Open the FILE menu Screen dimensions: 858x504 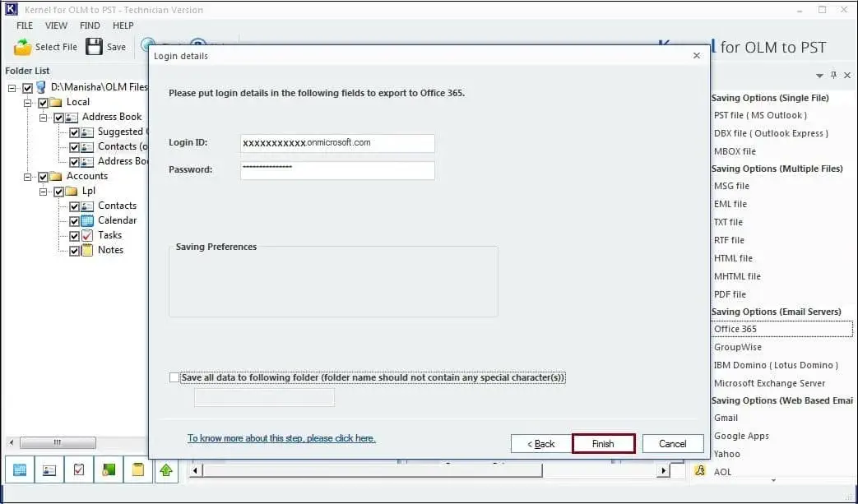[25, 25]
